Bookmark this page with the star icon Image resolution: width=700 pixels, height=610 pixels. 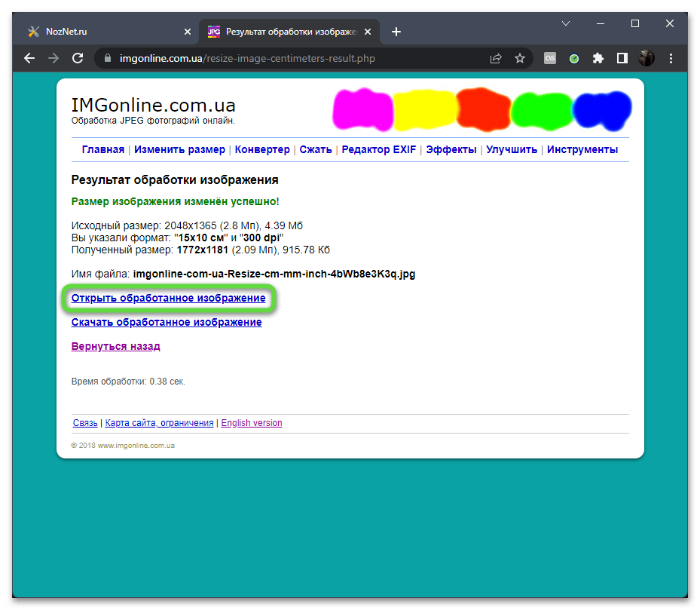click(520, 58)
